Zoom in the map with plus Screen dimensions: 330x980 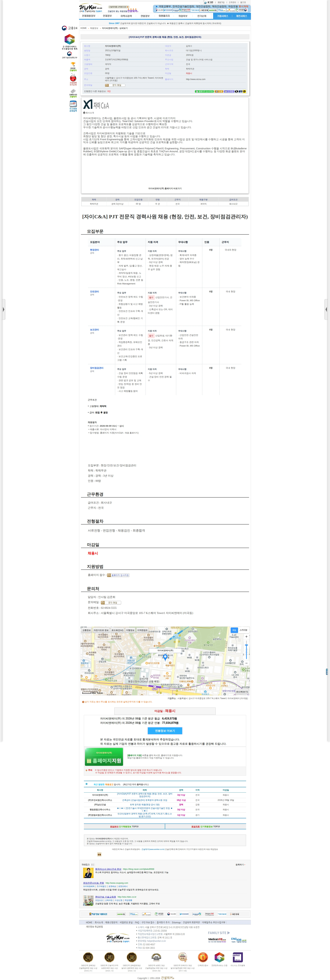(x=246, y=636)
